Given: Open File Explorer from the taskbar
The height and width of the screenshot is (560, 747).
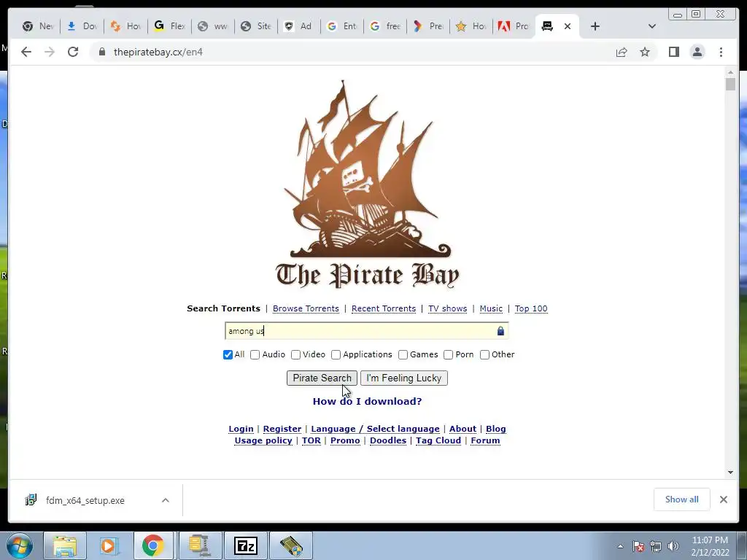Looking at the screenshot, I should (65, 545).
